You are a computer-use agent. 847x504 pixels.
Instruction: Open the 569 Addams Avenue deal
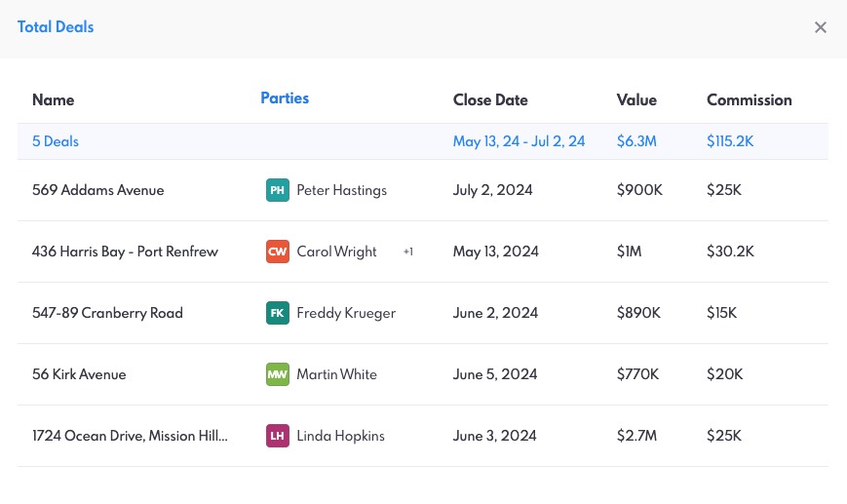click(97, 190)
